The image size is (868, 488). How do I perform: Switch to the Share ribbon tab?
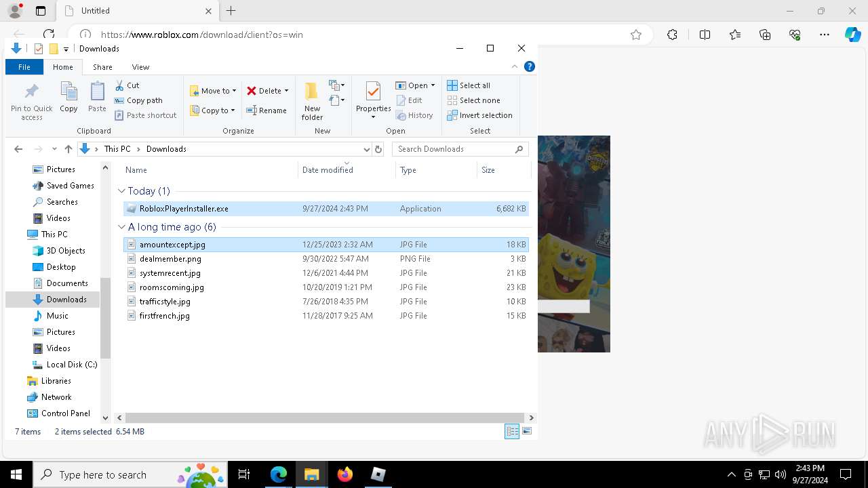[102, 67]
